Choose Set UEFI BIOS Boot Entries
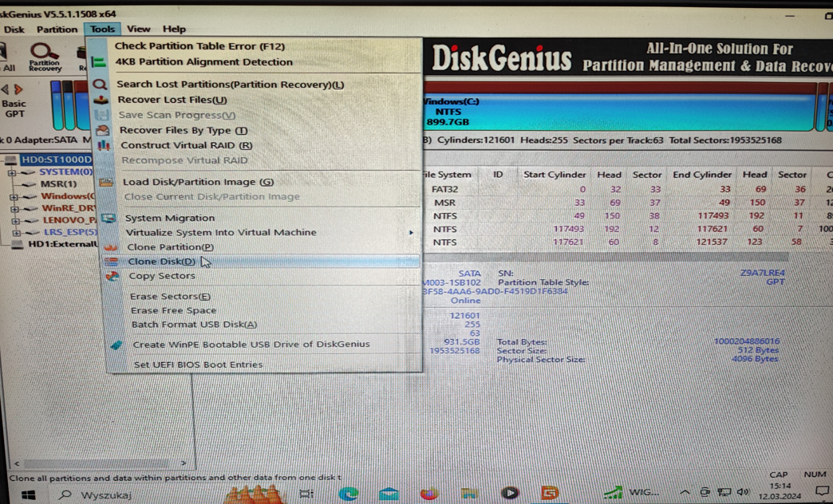Viewport: 833px width, 504px height. click(x=198, y=365)
